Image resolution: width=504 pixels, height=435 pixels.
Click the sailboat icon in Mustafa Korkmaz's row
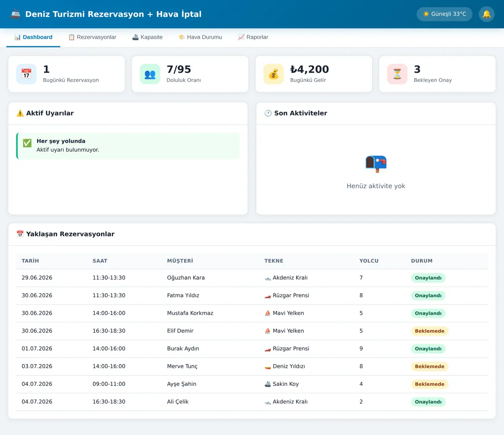pos(268,313)
